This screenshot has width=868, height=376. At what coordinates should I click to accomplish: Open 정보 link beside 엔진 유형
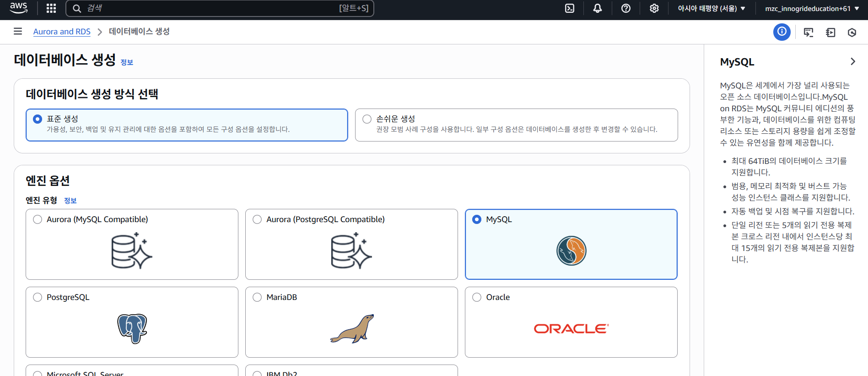tap(70, 201)
